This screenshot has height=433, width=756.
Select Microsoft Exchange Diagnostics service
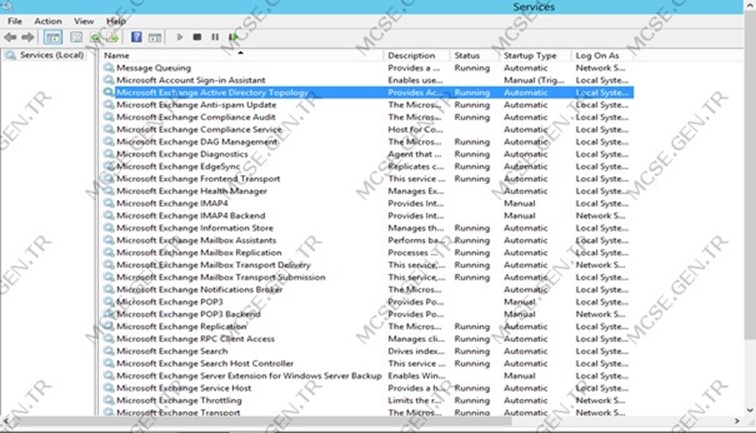pyautogui.click(x=182, y=154)
